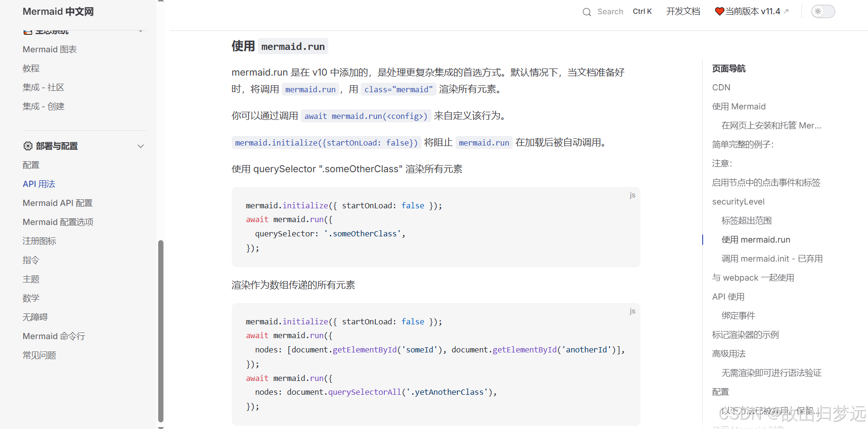Screen dimensions: 868x429
Task: Go to Mermaid 中文网 home title
Action: tap(58, 11)
